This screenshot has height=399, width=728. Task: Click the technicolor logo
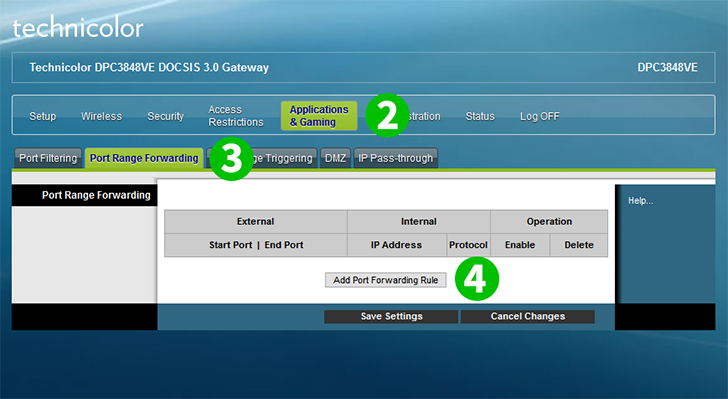coord(78,28)
